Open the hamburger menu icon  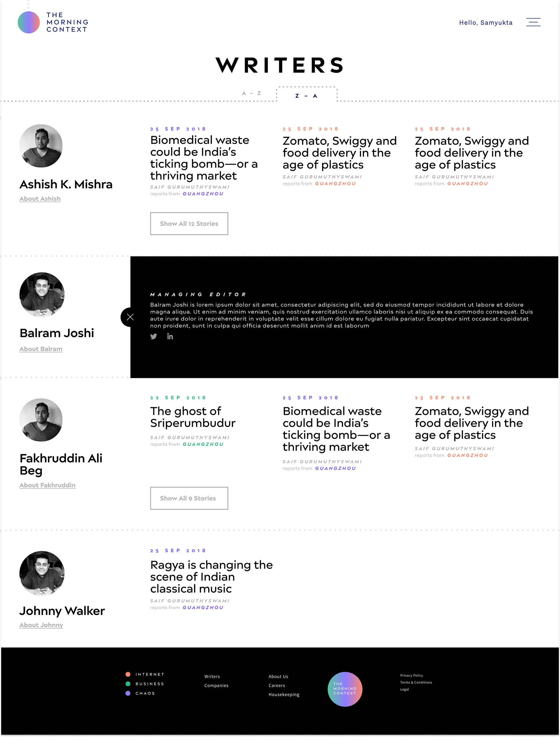533,22
